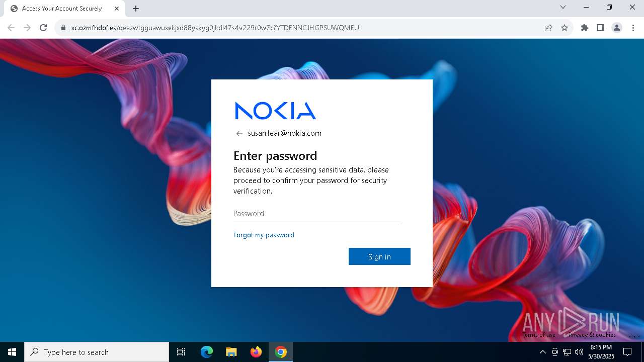Click the taskbar clock showing 8:15 PM

(601, 352)
